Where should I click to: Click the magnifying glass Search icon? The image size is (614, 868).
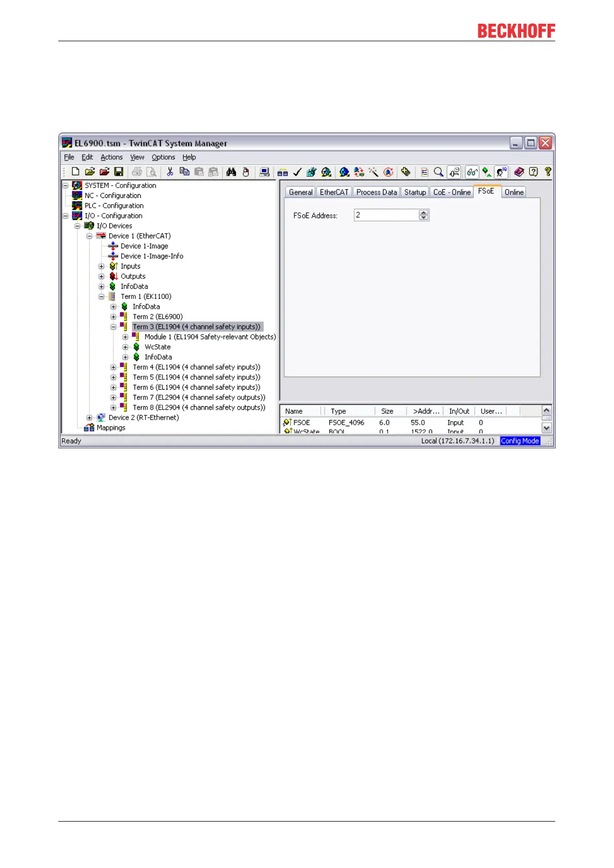pyautogui.click(x=439, y=172)
